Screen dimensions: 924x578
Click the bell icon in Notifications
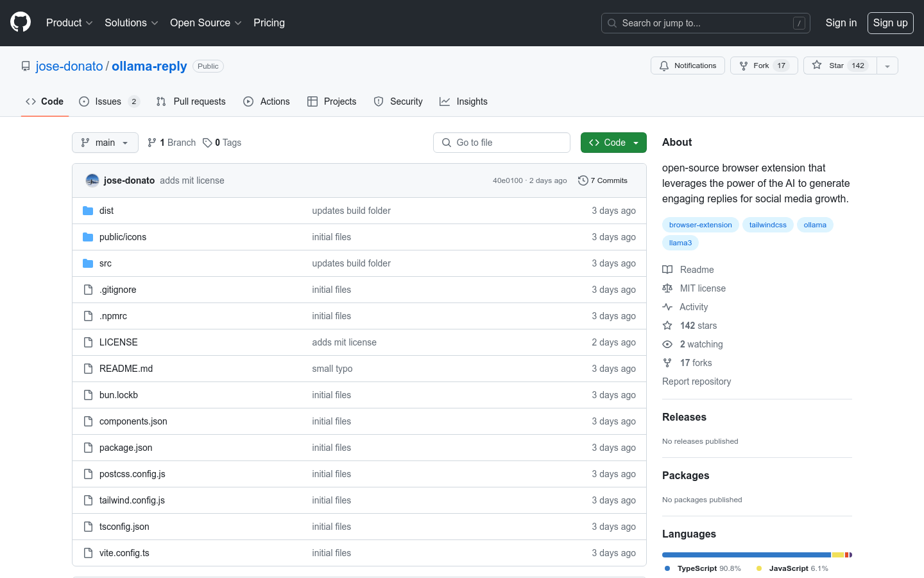point(664,66)
